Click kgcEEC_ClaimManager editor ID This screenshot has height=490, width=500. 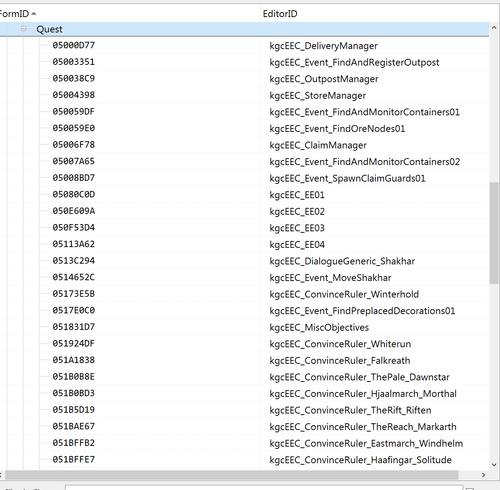tap(318, 145)
